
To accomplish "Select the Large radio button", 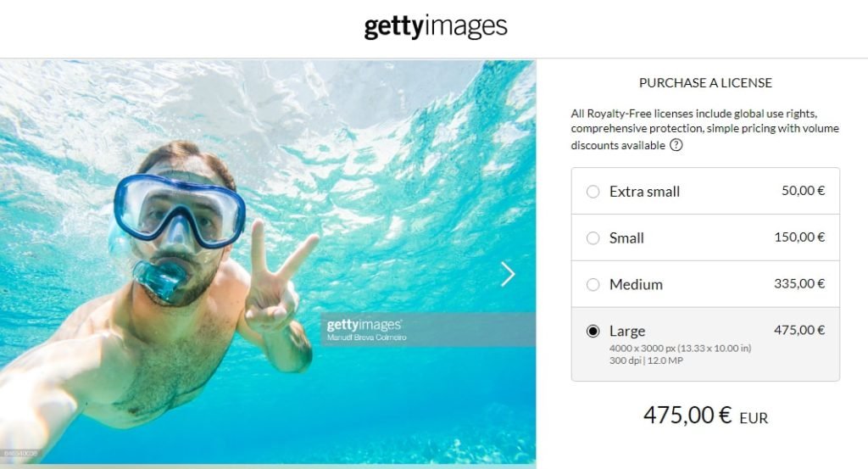I will coord(593,331).
